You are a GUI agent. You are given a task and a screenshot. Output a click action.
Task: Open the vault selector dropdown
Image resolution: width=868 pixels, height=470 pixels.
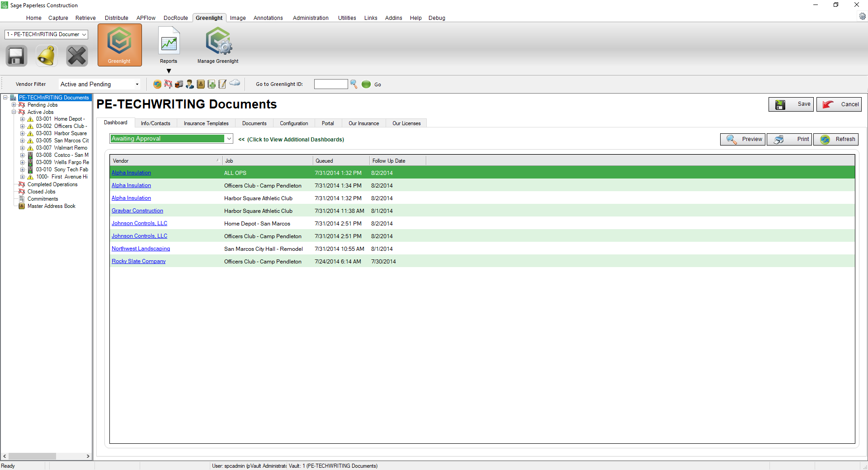click(84, 34)
